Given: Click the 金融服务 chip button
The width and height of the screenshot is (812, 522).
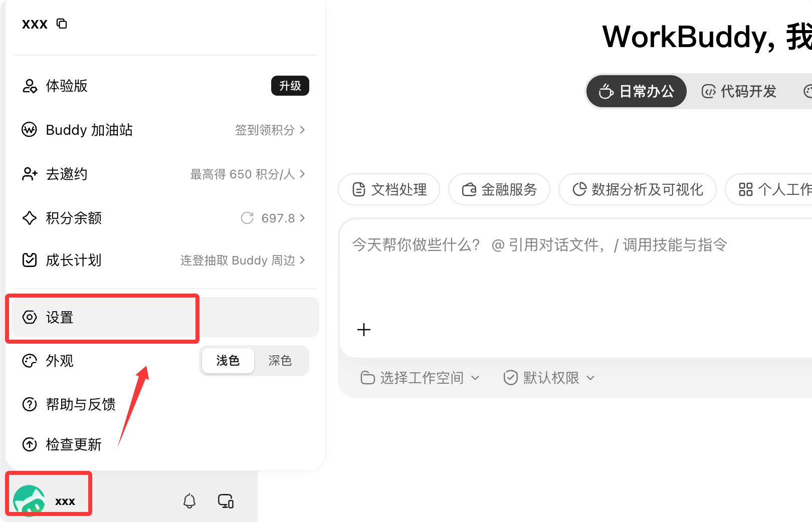Looking at the screenshot, I should click(499, 189).
